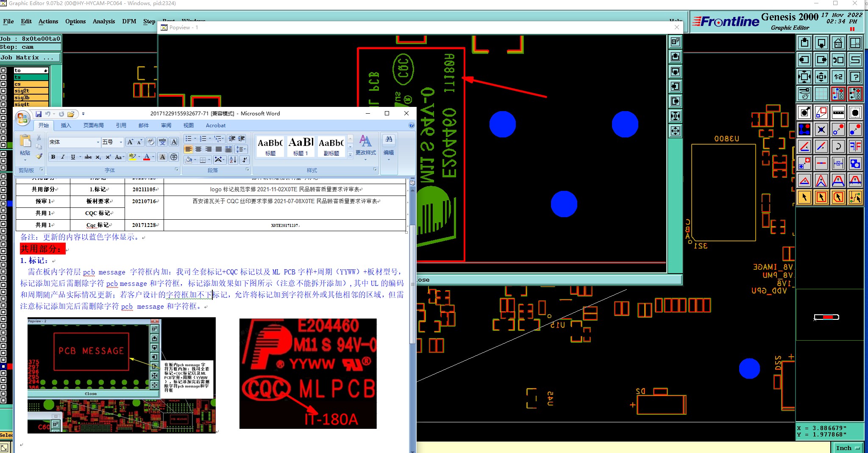Toggle checkbox beside the 'sig2t' layer

(3, 91)
